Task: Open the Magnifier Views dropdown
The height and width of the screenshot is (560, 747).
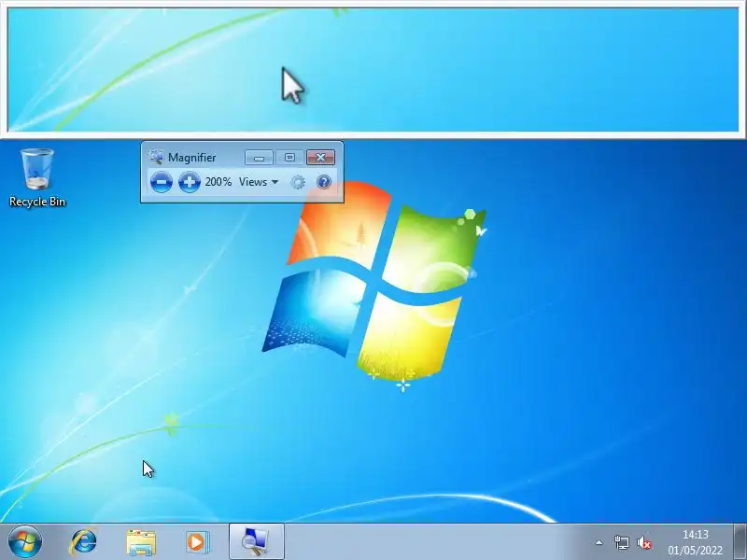Action: pyautogui.click(x=259, y=182)
